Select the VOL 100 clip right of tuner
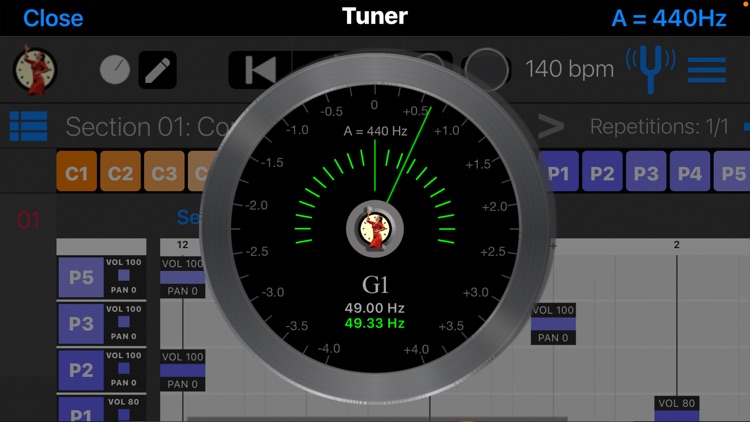 pos(553,324)
